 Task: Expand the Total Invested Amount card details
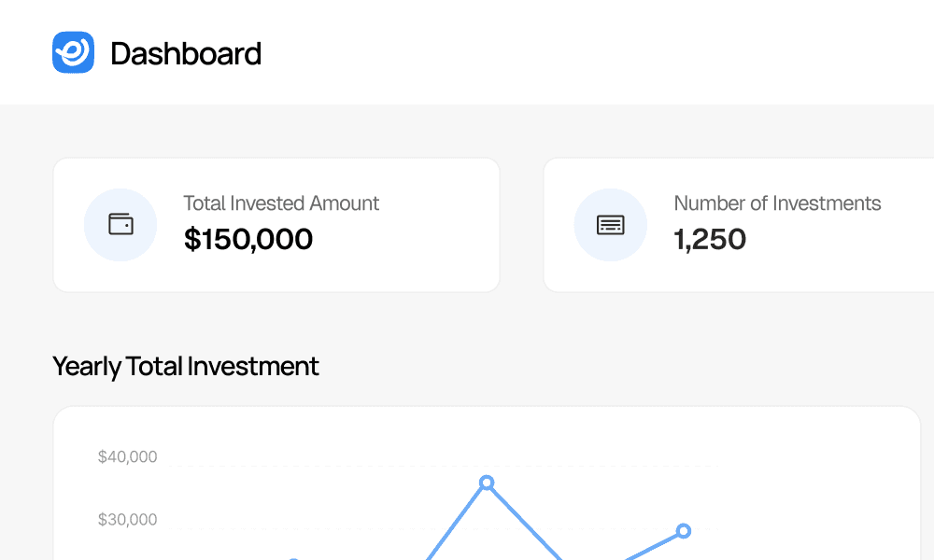pyautogui.click(x=276, y=224)
